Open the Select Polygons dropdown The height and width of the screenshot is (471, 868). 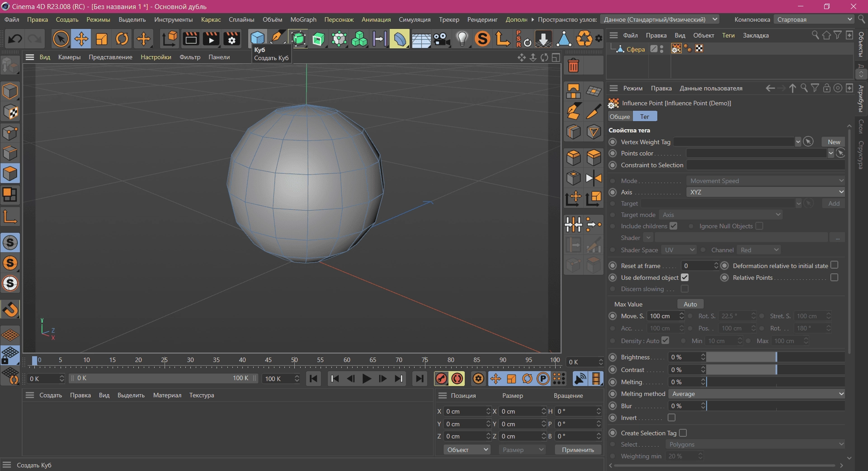755,444
